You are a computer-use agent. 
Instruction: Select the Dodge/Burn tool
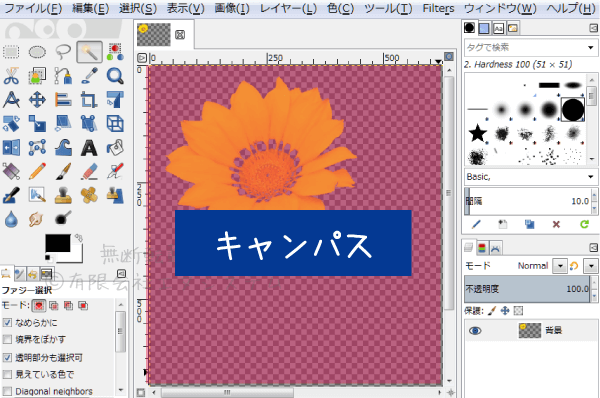63,219
